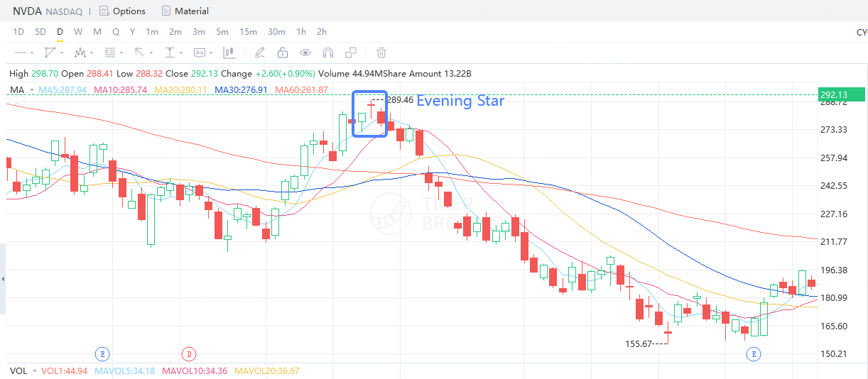Click the Evening Star annotation label
The image size is (868, 379).
pyautogui.click(x=460, y=101)
